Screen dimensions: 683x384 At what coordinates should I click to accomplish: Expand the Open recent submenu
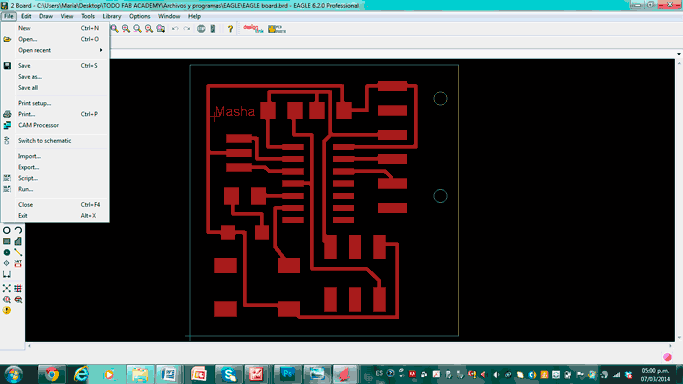pyautogui.click(x=55, y=50)
